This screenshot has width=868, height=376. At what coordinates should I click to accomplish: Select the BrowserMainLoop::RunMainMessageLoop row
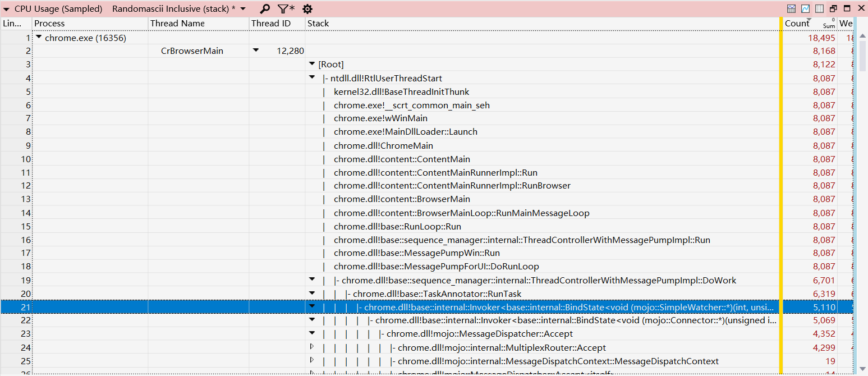(x=426, y=213)
